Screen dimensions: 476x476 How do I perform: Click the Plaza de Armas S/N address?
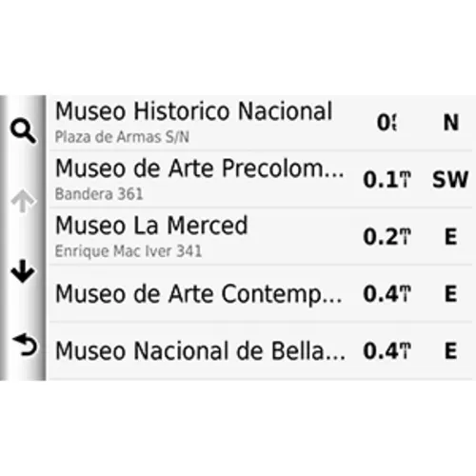(122, 137)
